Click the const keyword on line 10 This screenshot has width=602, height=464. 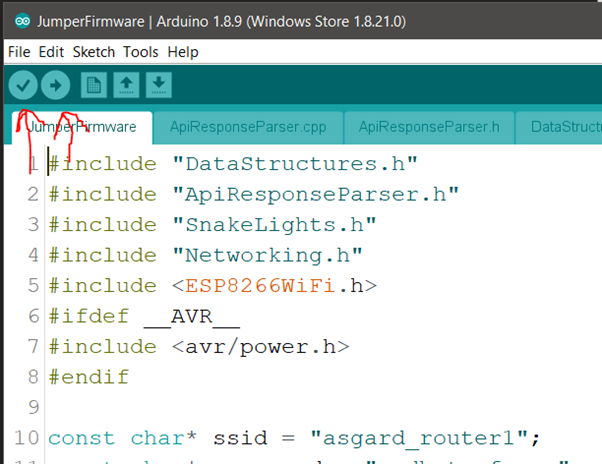(81, 438)
